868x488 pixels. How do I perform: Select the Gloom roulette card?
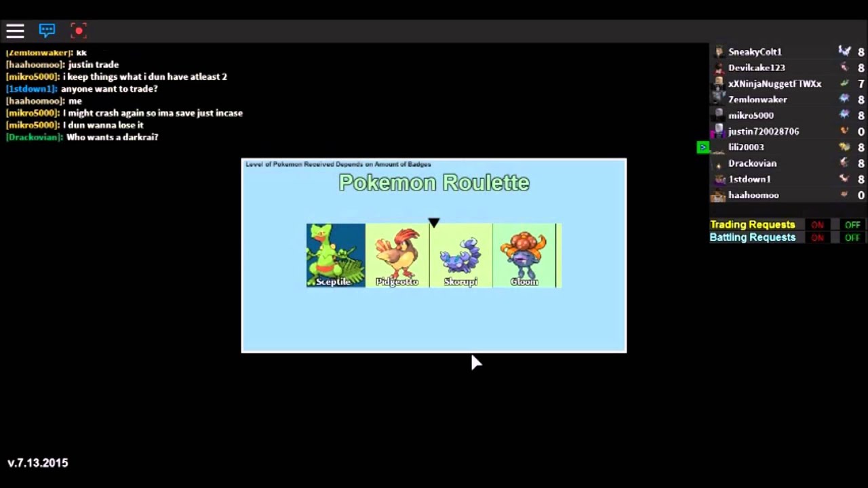[524, 256]
